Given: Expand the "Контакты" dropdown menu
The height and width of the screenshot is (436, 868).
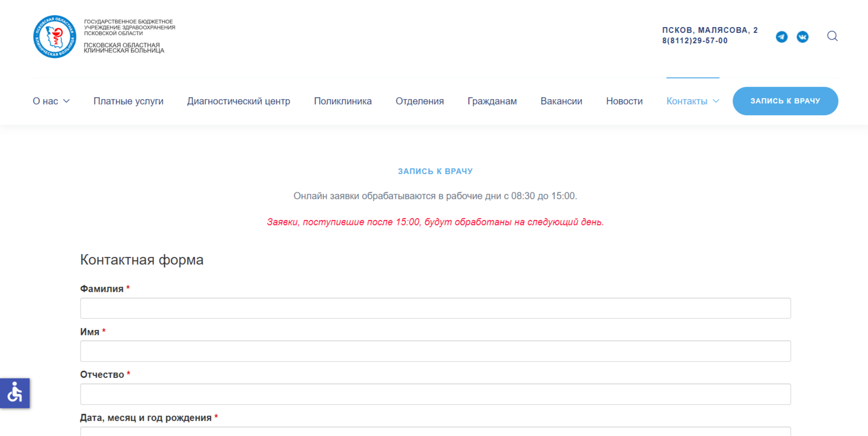Looking at the screenshot, I should tap(692, 101).
